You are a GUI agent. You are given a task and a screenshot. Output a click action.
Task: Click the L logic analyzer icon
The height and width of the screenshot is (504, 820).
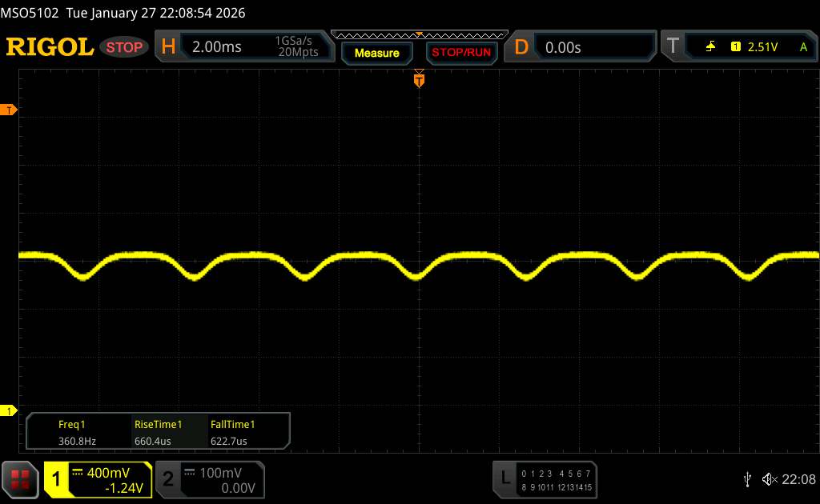pyautogui.click(x=504, y=478)
